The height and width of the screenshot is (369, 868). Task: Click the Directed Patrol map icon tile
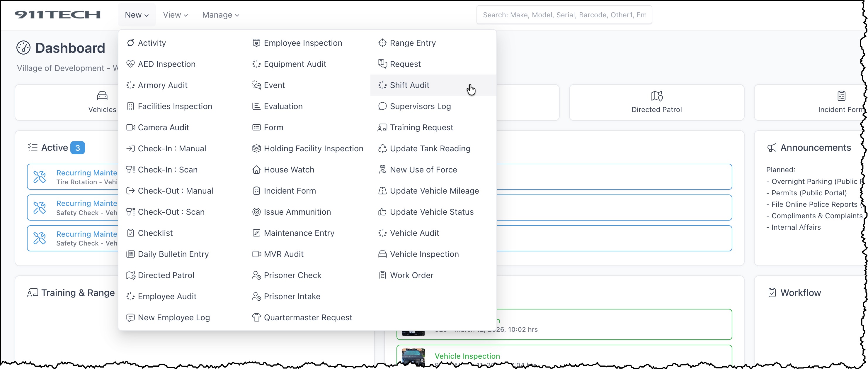pyautogui.click(x=656, y=102)
